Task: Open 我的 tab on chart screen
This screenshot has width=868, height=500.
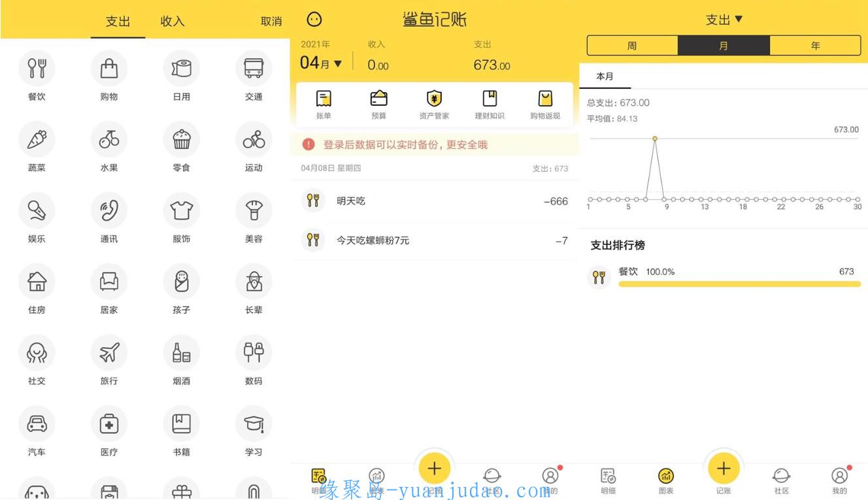Action: (x=840, y=480)
